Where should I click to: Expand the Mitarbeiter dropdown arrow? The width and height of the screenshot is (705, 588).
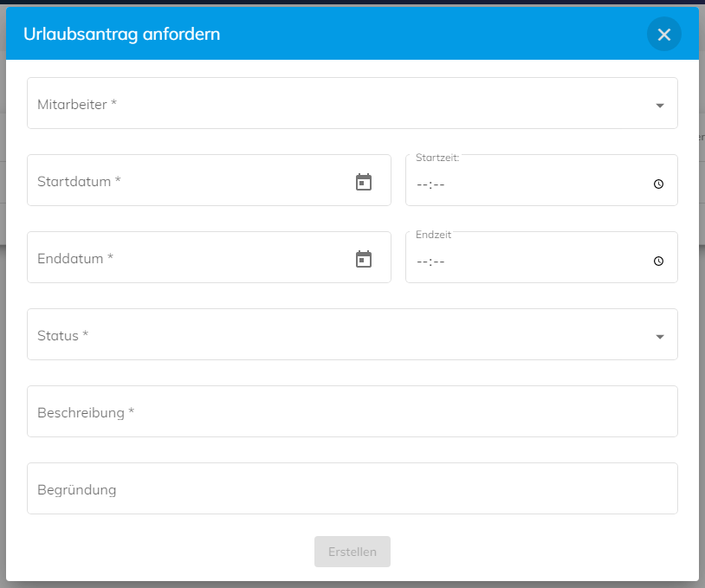[660, 106]
